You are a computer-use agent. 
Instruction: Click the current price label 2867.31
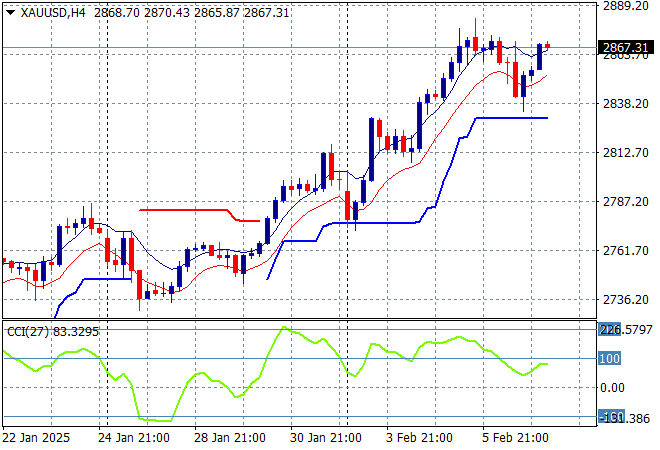[x=625, y=47]
